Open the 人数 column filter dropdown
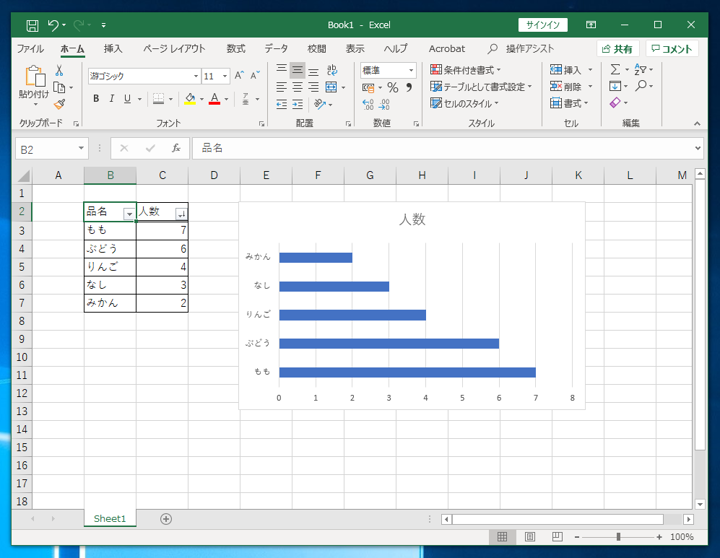The width and height of the screenshot is (720, 558). [181, 214]
